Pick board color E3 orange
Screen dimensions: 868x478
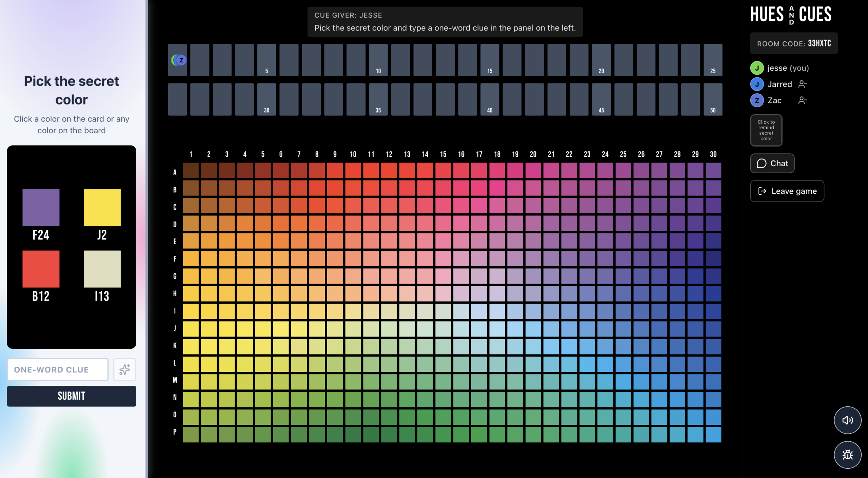tap(227, 241)
